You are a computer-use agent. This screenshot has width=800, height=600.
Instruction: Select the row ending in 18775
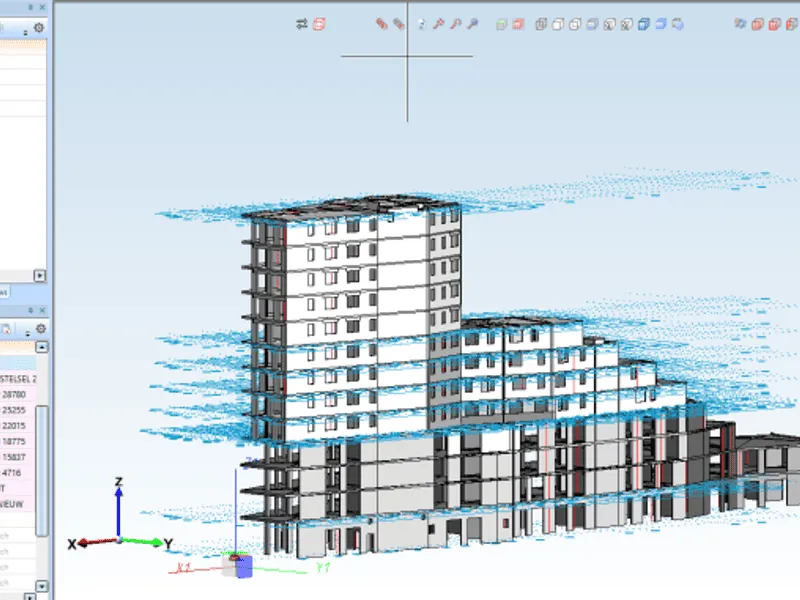click(18, 441)
